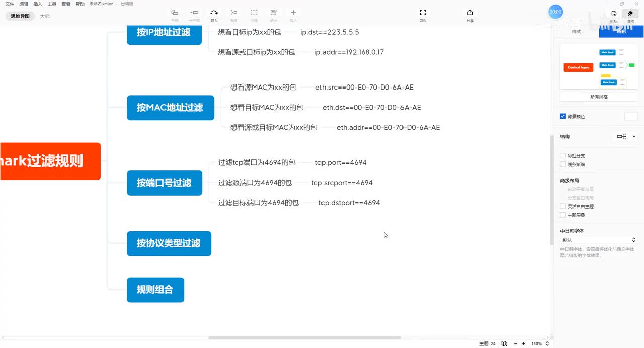Viewport: 644px width, 348px height.
Task: Enable the 线条渐细 checkbox
Action: point(563,164)
